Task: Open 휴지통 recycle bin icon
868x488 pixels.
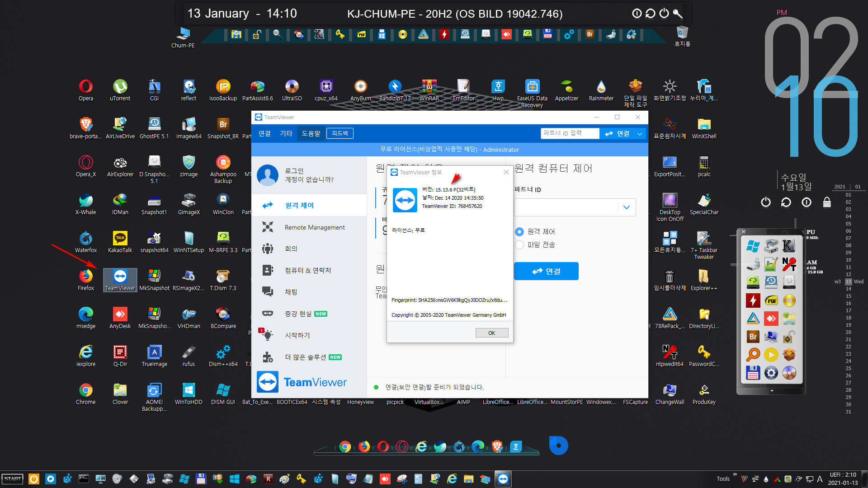Action: pyautogui.click(x=683, y=36)
